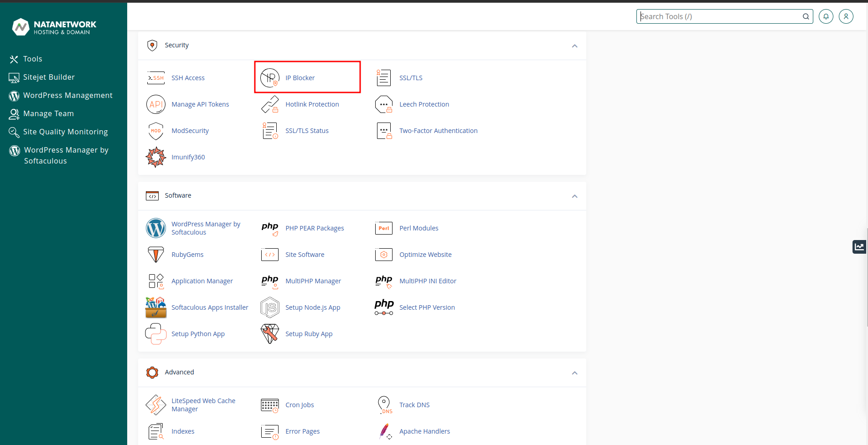The image size is (868, 445).
Task: Open the Two-Factor Authentication icon
Action: (384, 131)
